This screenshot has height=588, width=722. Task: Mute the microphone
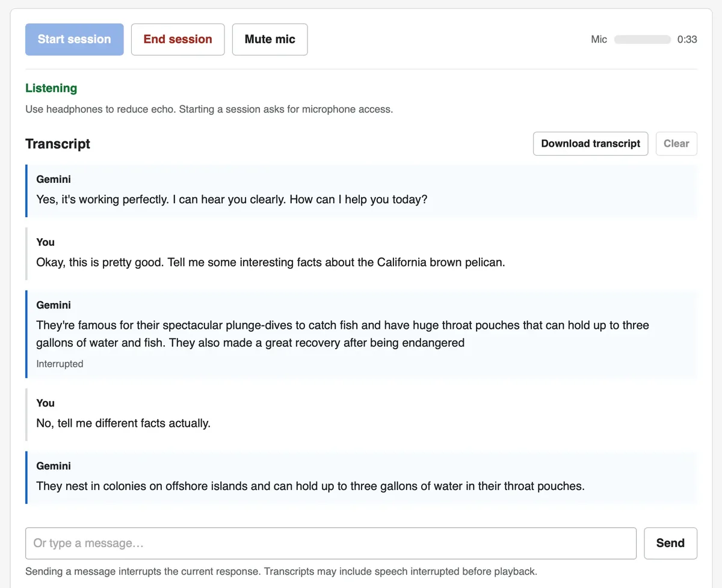270,40
